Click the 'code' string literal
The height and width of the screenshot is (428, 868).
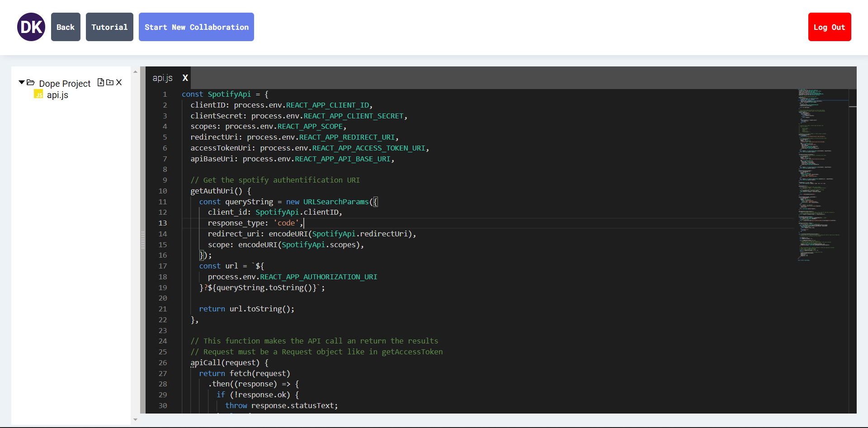point(286,223)
